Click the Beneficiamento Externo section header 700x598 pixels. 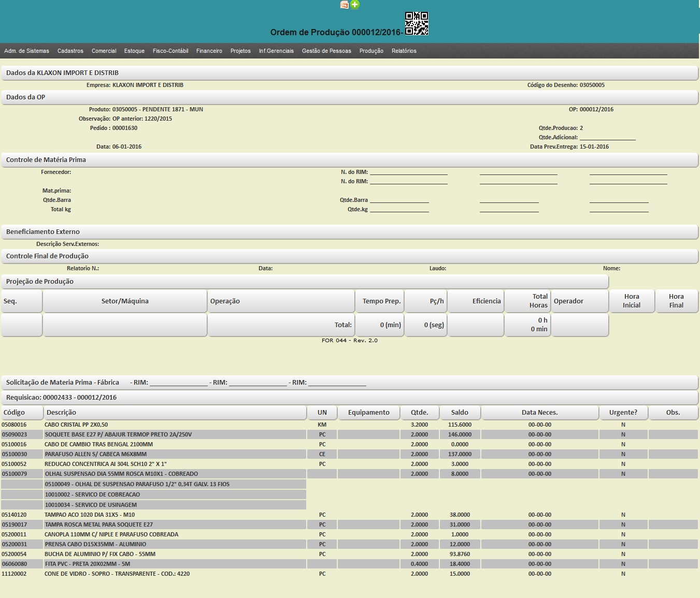point(350,232)
